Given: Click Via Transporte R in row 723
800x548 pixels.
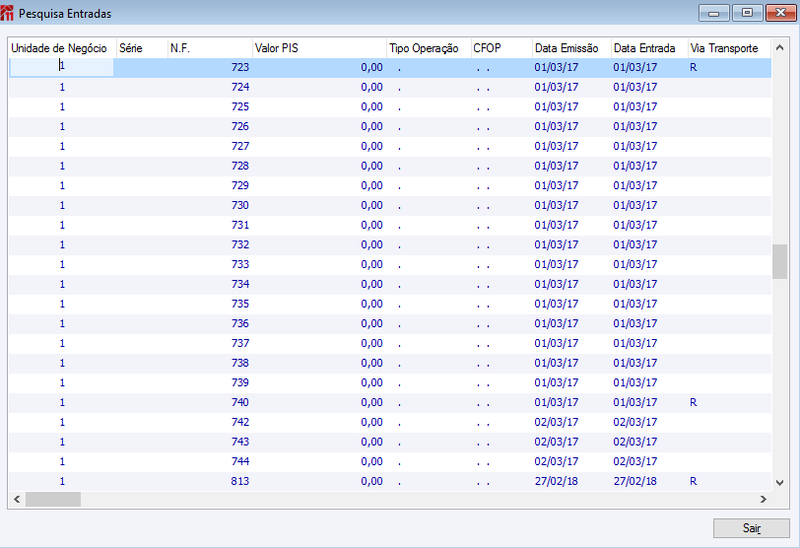Looking at the screenshot, I should [x=693, y=67].
